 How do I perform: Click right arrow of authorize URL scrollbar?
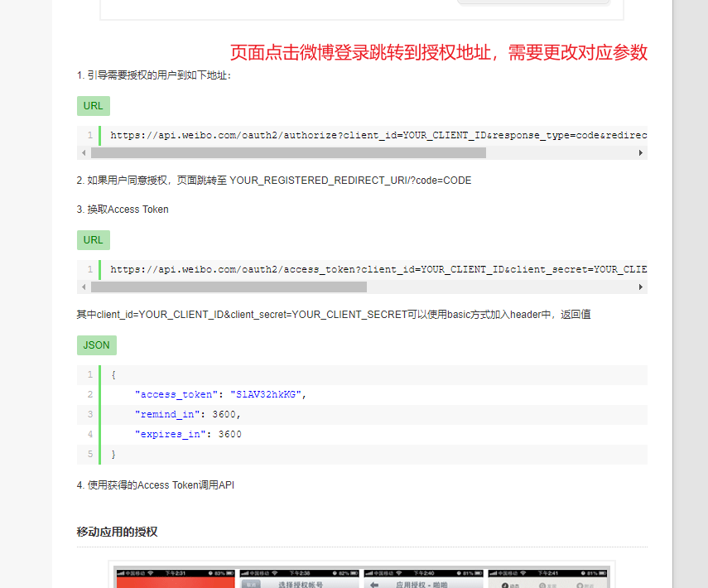pos(641,153)
